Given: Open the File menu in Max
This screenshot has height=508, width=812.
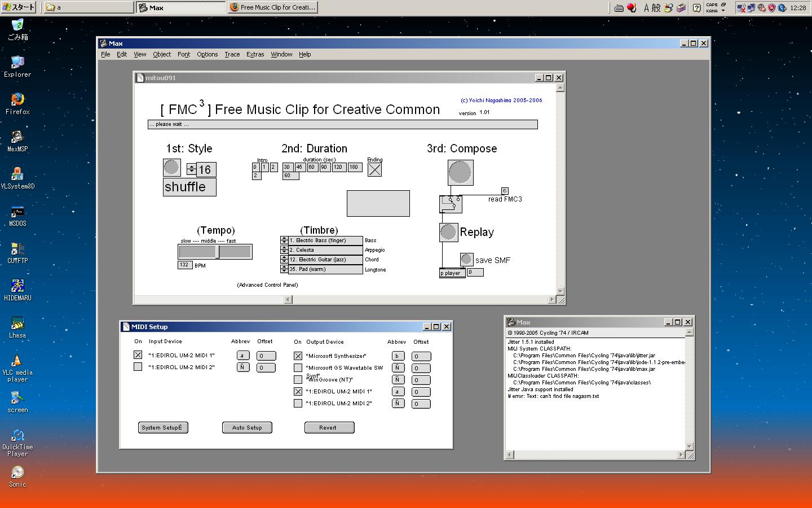Looking at the screenshot, I should tap(105, 54).
